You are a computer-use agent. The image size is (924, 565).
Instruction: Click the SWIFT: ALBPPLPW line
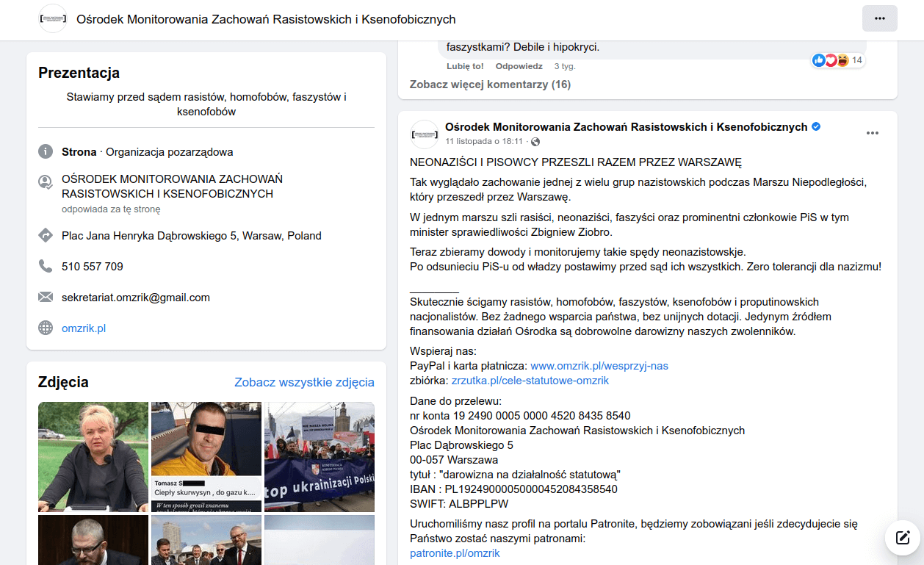pos(459,504)
